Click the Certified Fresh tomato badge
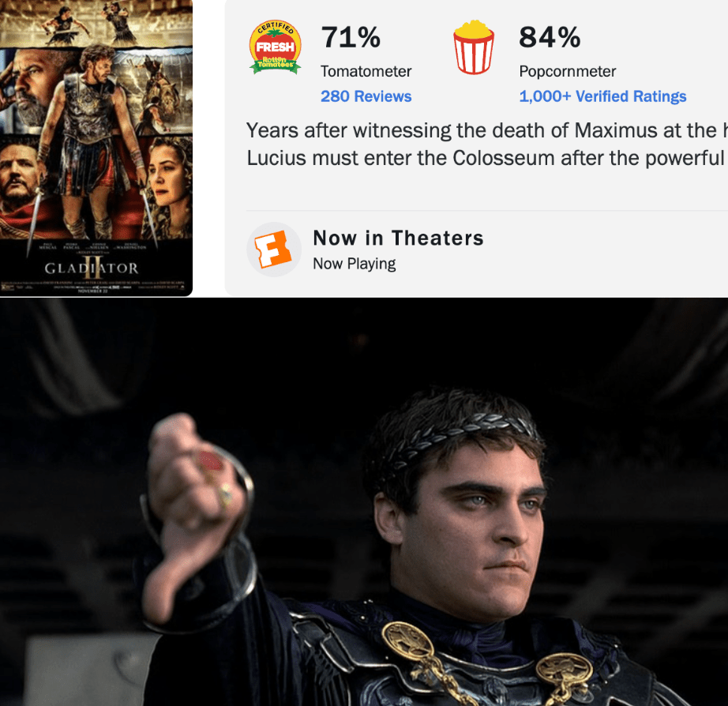Screen dimensions: 728x706 pyautogui.click(x=276, y=47)
